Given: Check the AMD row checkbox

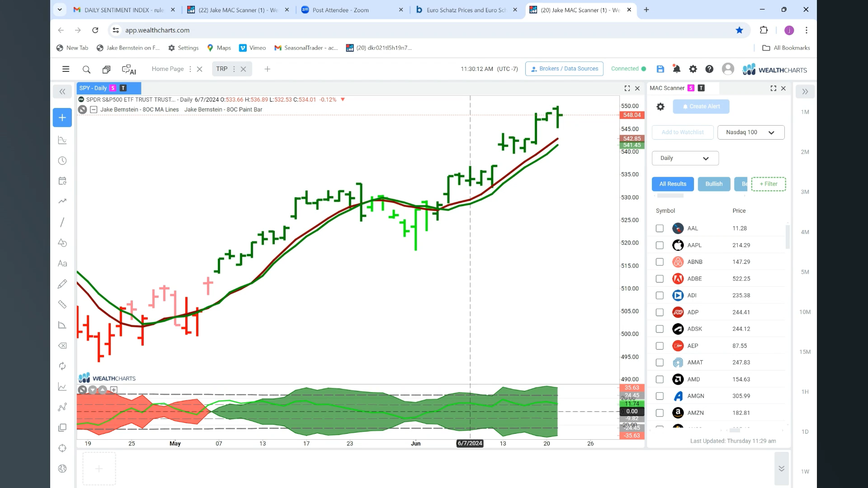Looking at the screenshot, I should [x=660, y=380].
